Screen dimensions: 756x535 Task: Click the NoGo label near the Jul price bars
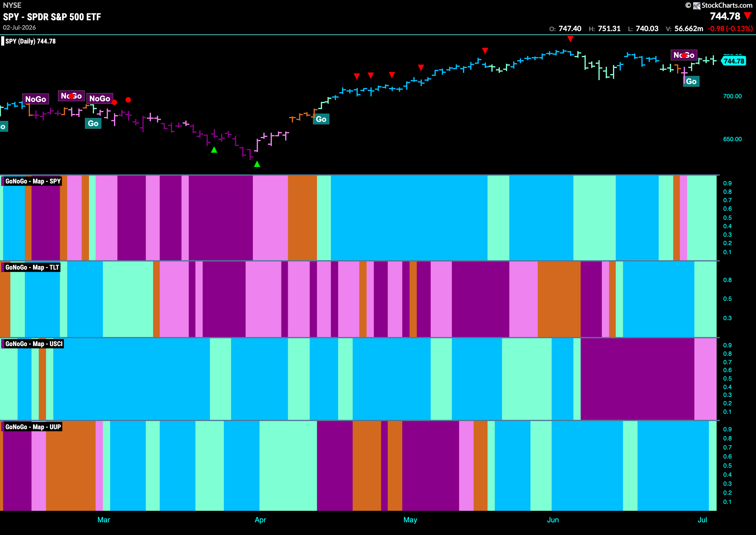(x=684, y=55)
